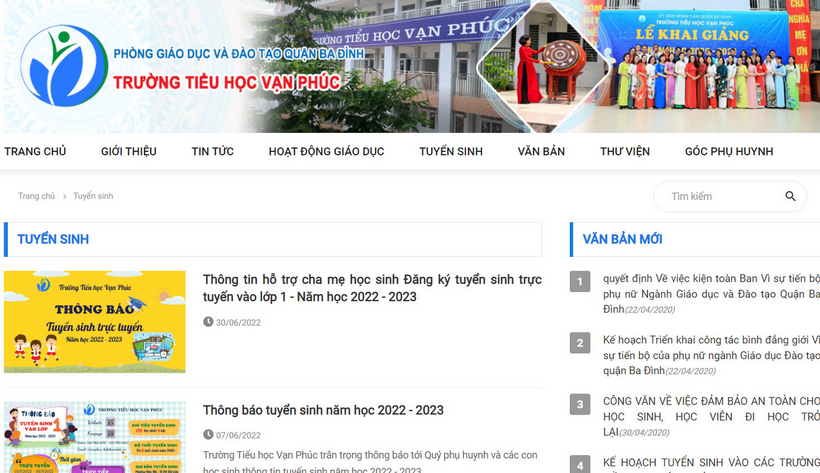820x473 pixels.
Task: Open Góc phụ huynh menu
Action: [728, 151]
